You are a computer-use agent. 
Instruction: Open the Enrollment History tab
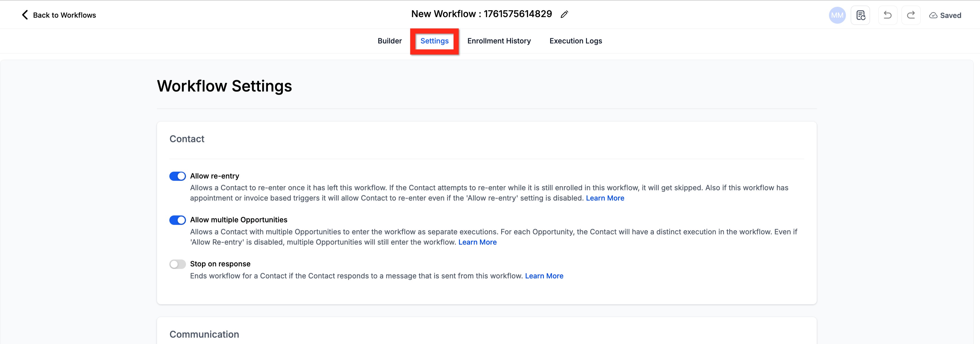pos(499,41)
